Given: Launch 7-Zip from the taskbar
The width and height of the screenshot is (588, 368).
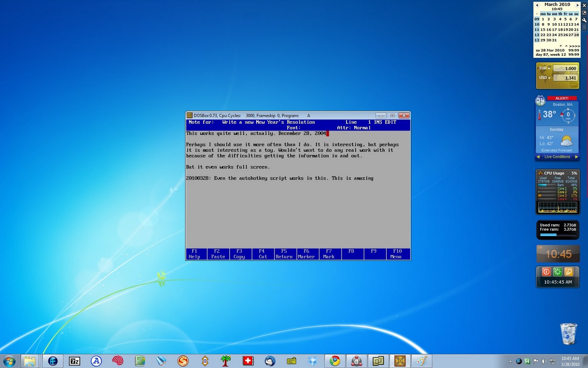Looking at the screenshot, I should [x=75, y=361].
